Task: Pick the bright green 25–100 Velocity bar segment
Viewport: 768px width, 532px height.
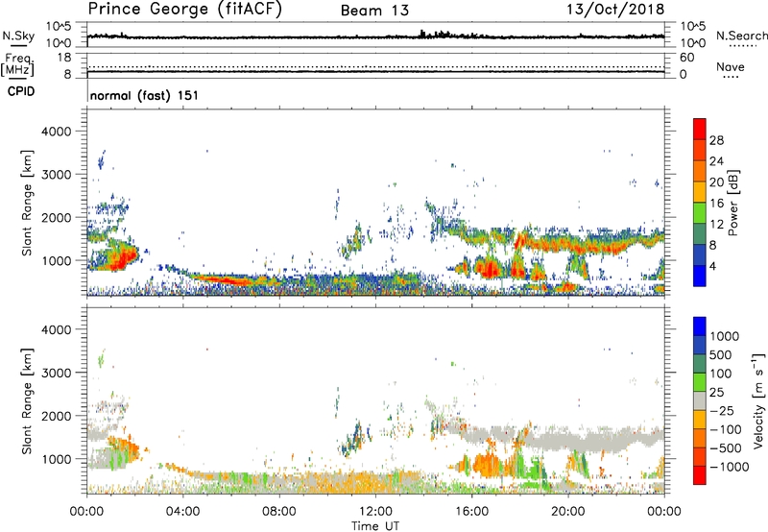Action: click(x=700, y=382)
